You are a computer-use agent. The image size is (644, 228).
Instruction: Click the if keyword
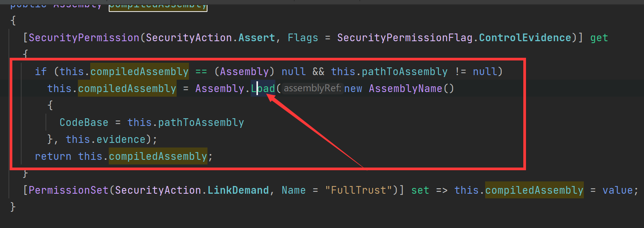click(x=41, y=72)
